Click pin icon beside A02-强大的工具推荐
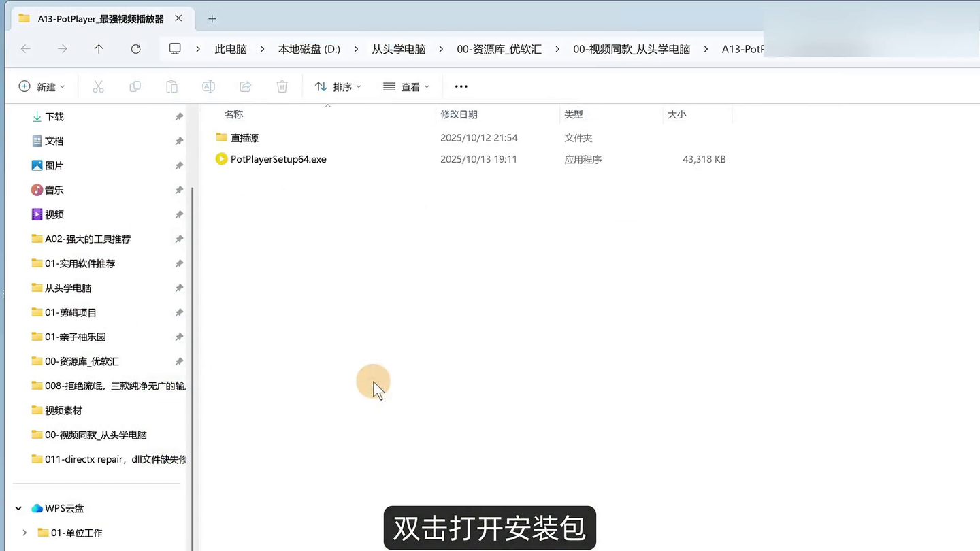Image resolution: width=980 pixels, height=551 pixels. 179,239
